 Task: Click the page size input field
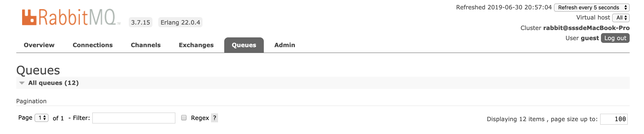coord(614,119)
